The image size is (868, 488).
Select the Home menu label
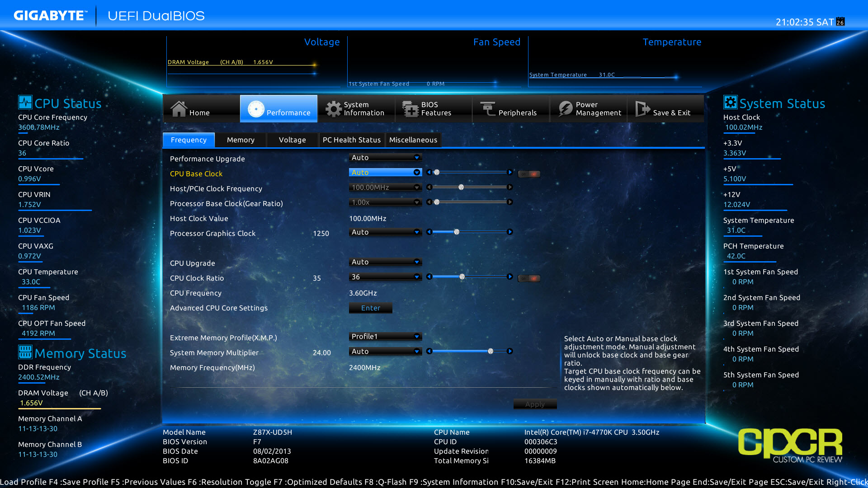[199, 113]
